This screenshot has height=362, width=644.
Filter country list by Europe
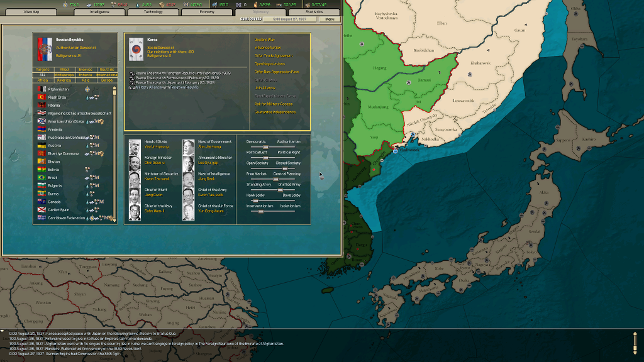[x=107, y=80]
